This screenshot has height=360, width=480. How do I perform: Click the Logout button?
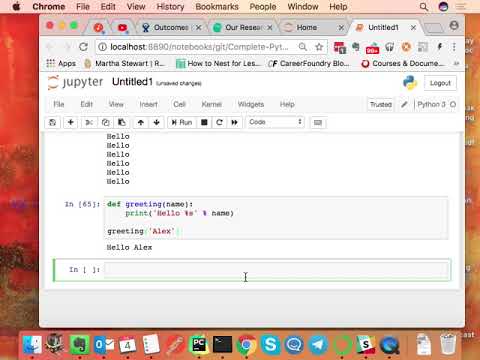[x=440, y=83]
